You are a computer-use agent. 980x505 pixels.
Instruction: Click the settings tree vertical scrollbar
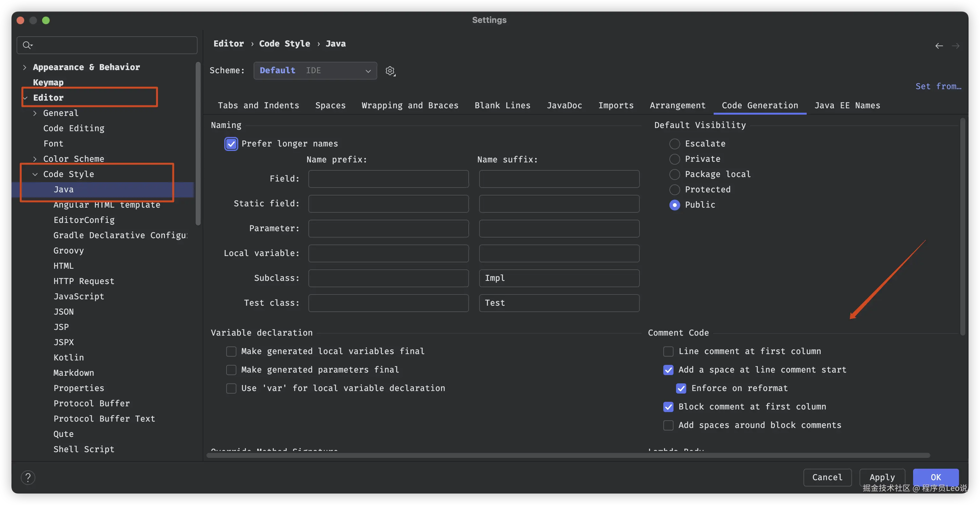tap(198, 143)
